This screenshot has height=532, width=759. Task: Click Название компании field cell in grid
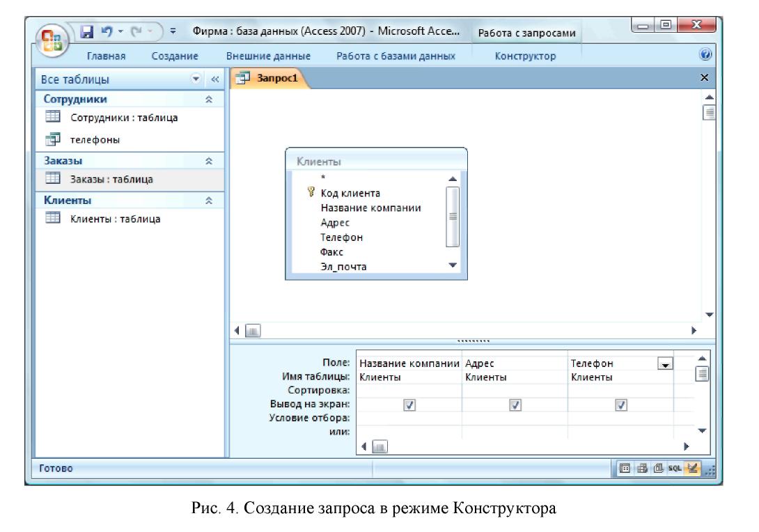(409, 363)
